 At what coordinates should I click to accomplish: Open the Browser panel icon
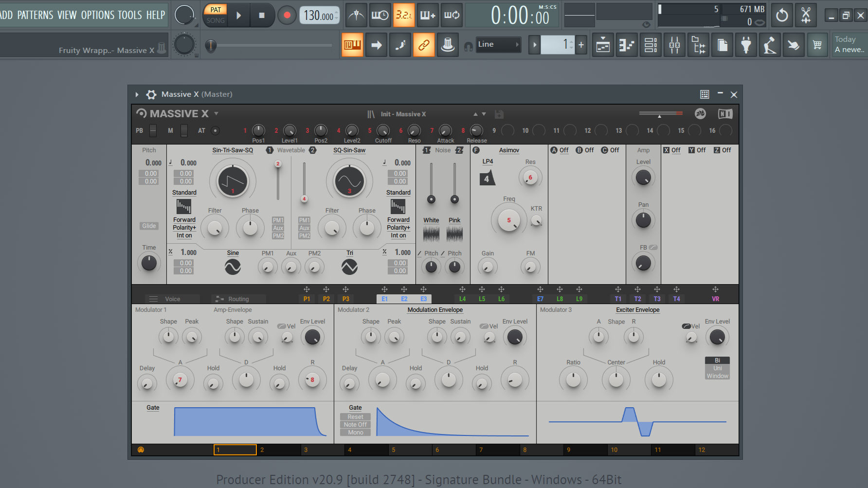point(698,46)
